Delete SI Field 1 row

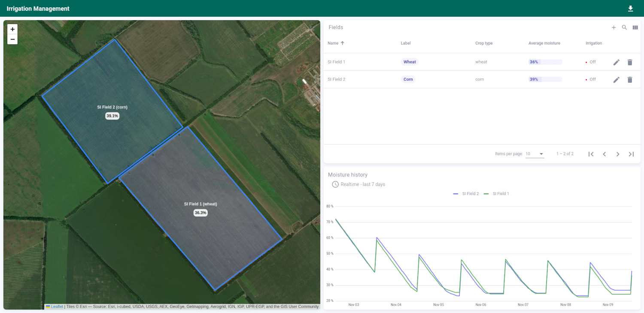(x=630, y=62)
